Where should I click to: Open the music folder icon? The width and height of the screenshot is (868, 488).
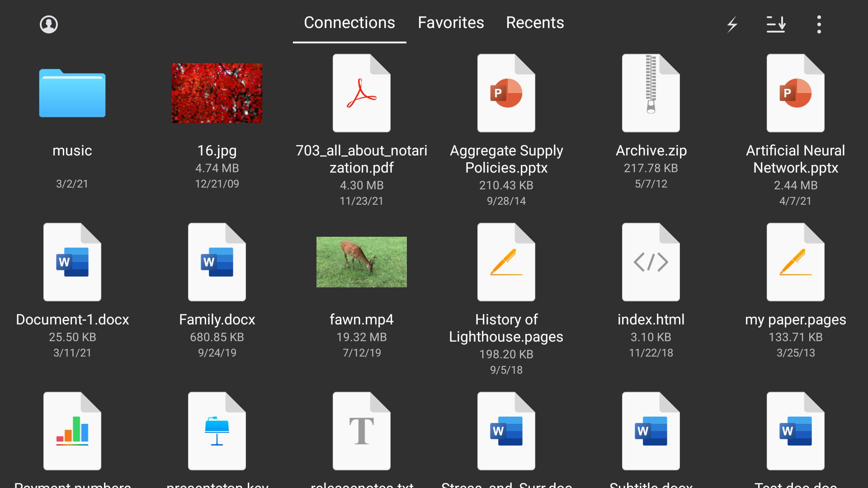(x=72, y=93)
